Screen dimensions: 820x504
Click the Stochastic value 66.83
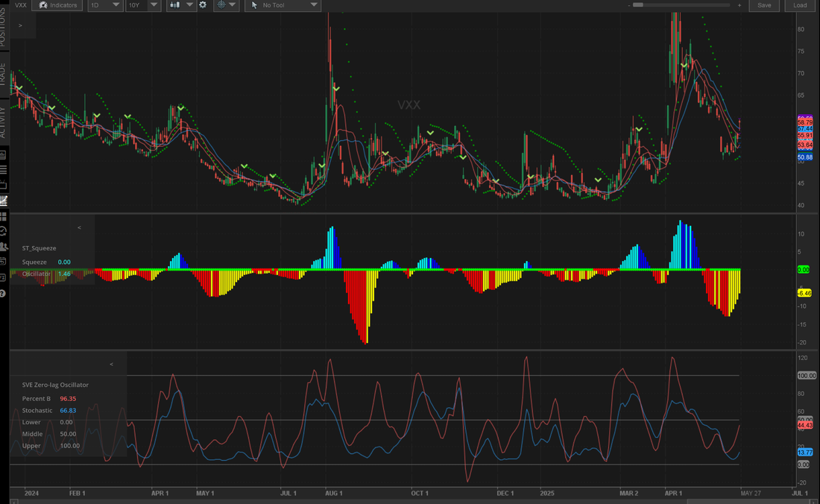click(68, 410)
